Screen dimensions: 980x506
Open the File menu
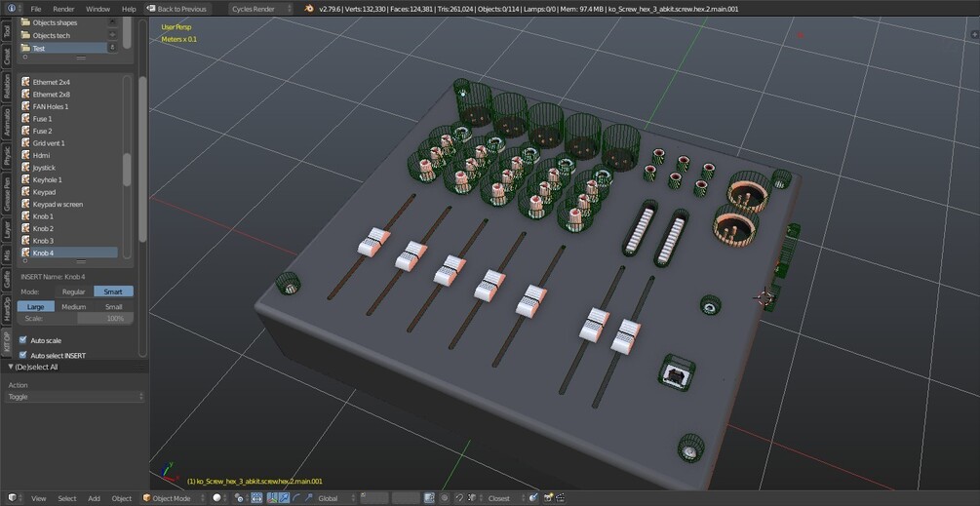point(36,9)
